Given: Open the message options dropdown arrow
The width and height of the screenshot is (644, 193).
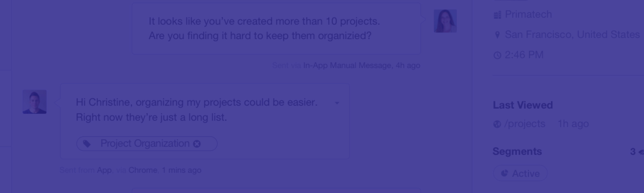Looking at the screenshot, I should [337, 103].
